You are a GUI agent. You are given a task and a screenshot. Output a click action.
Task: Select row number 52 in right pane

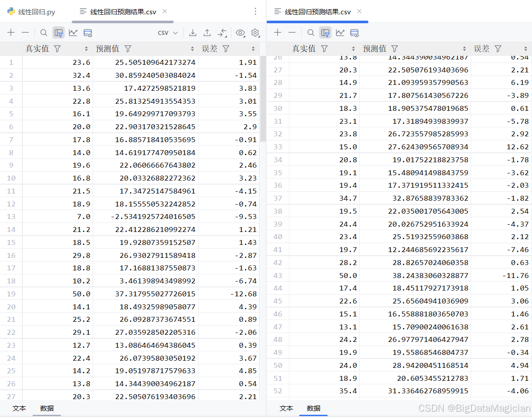278,391
